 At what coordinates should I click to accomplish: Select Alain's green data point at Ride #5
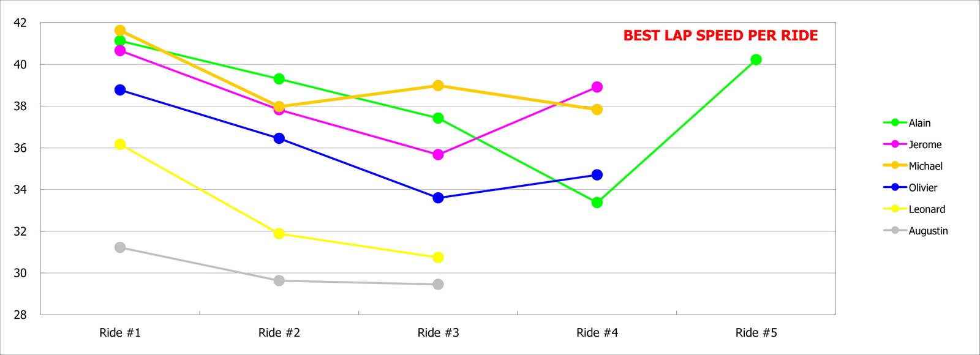tap(756, 59)
